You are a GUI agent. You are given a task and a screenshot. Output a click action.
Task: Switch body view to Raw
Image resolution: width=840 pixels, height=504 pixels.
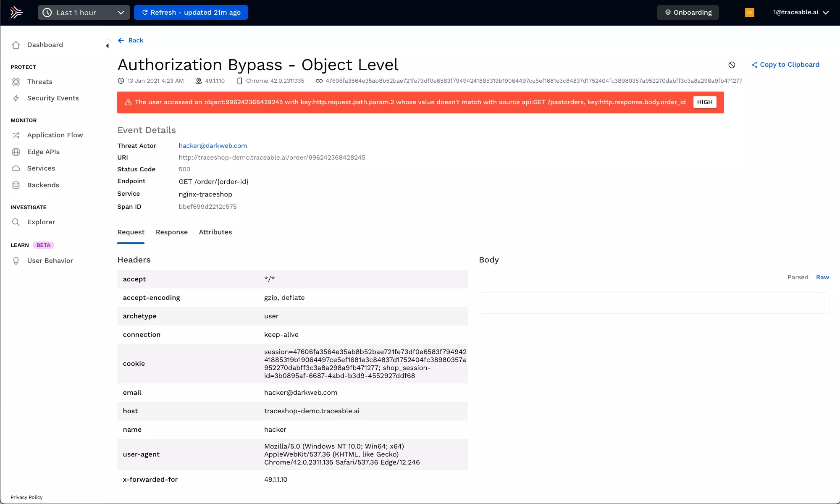point(822,277)
